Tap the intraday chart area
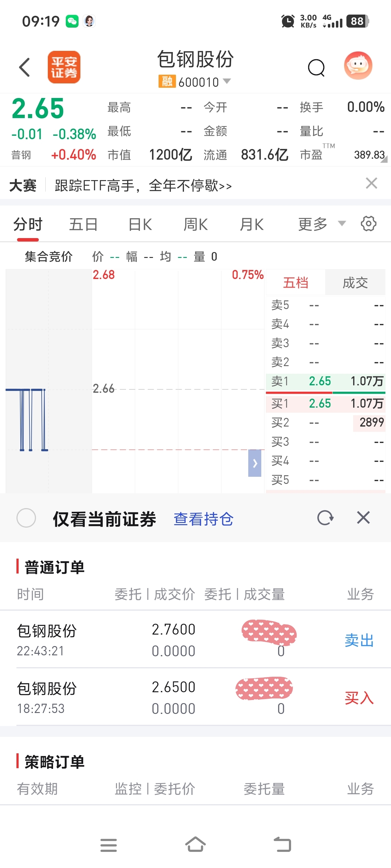 135,381
